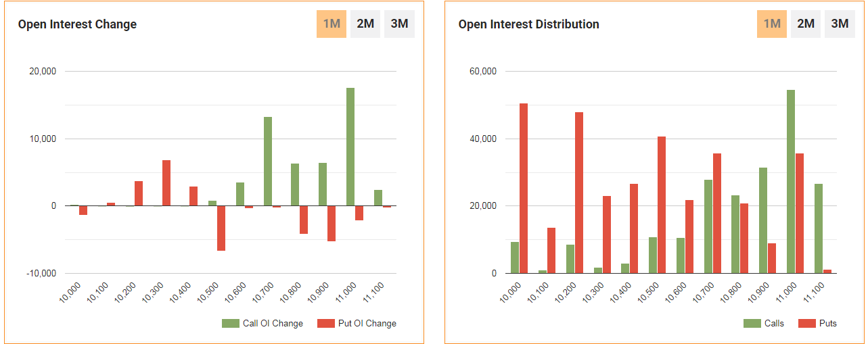868x344 pixels.
Task: Click the green Call OI Change legend swatch
Action: click(x=231, y=324)
